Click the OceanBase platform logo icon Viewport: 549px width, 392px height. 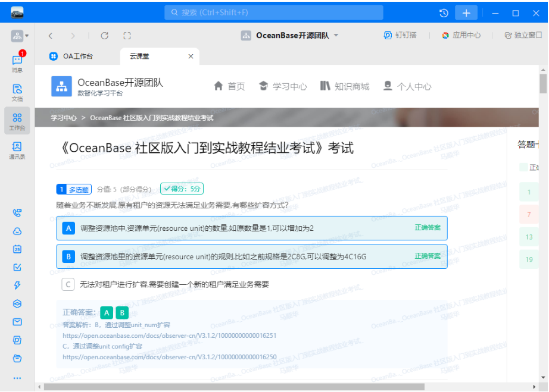click(x=61, y=86)
